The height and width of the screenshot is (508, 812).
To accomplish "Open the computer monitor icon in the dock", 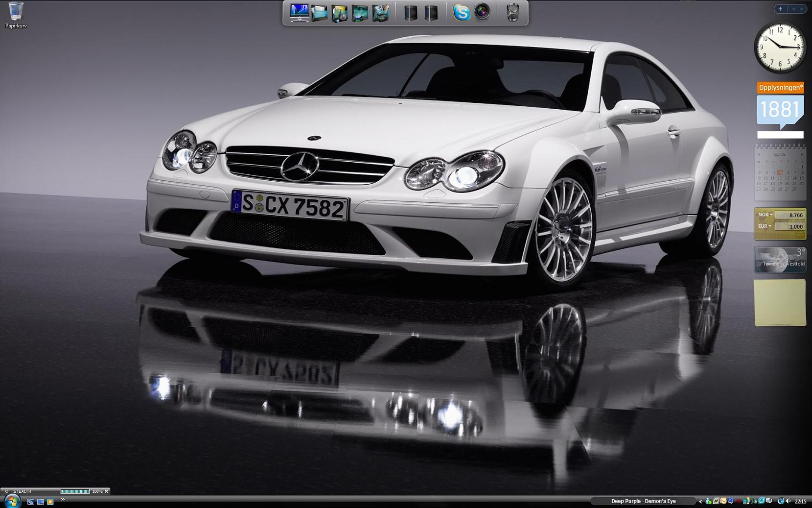I will pos(299,12).
